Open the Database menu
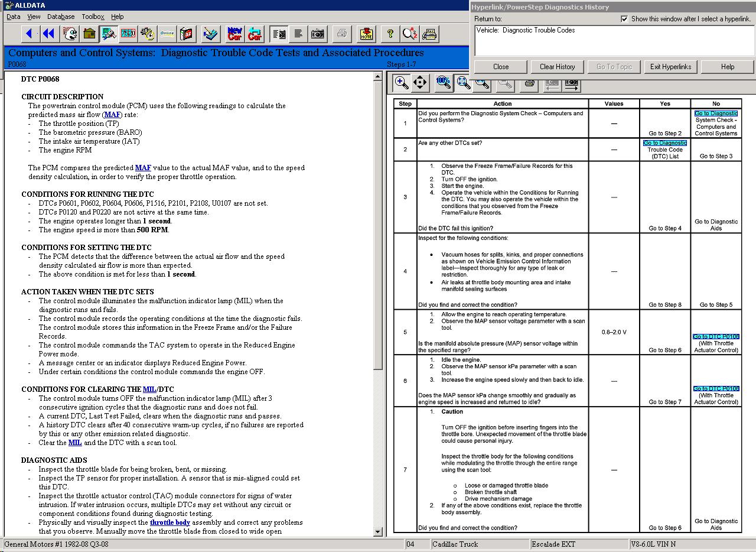Viewport: 756px width, 552px height. tap(61, 17)
